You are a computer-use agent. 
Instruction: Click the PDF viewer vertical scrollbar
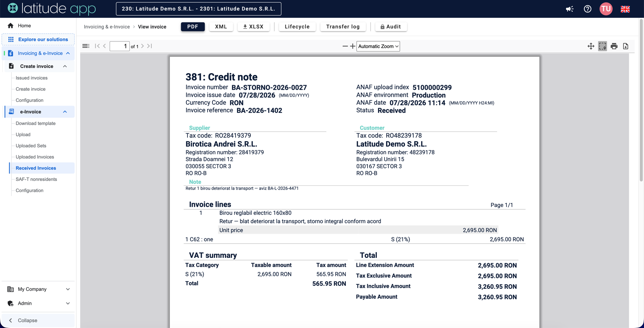(x=641, y=101)
